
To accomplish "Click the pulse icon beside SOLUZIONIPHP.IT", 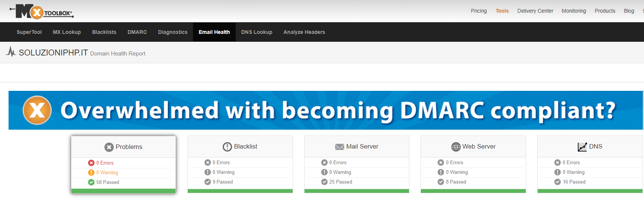I will coord(11,52).
